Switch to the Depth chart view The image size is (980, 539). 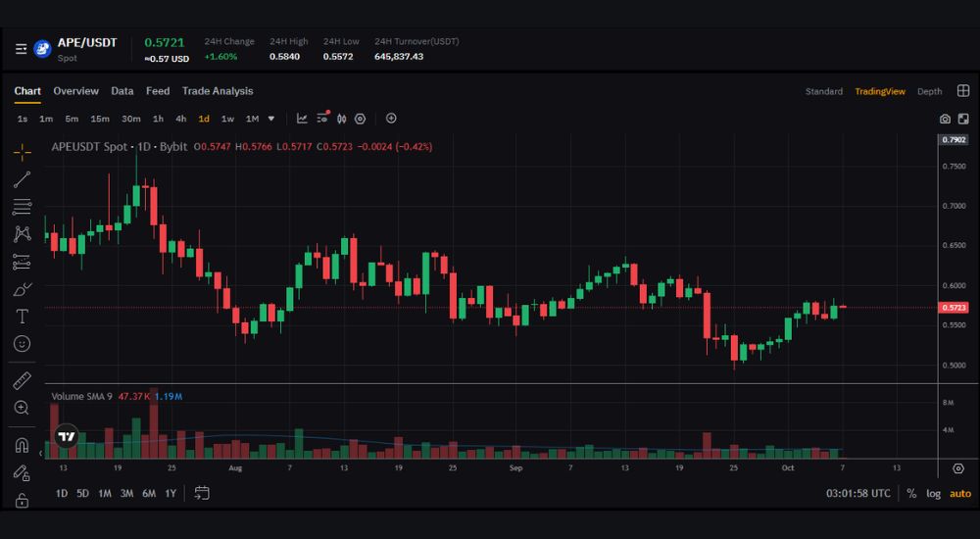[929, 91]
